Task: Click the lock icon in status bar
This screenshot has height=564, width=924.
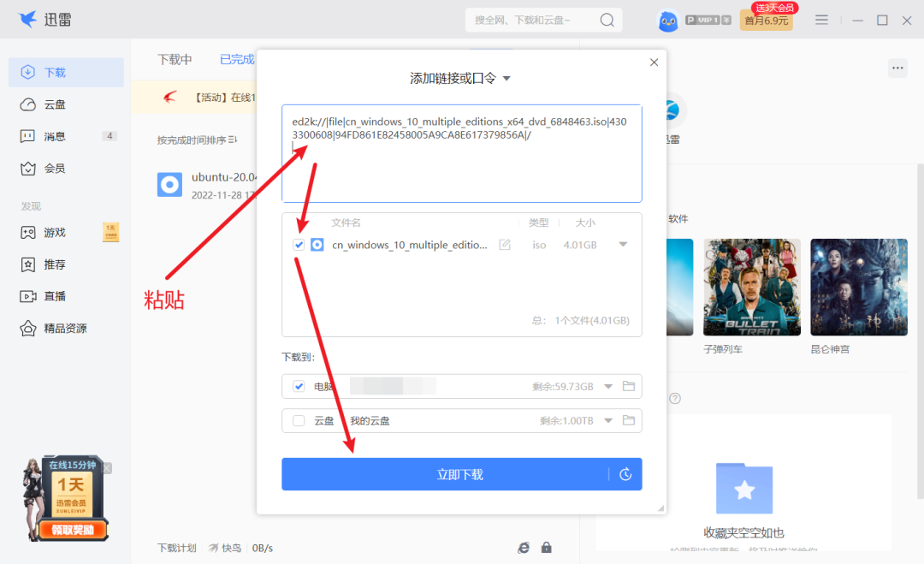Action: point(546,548)
